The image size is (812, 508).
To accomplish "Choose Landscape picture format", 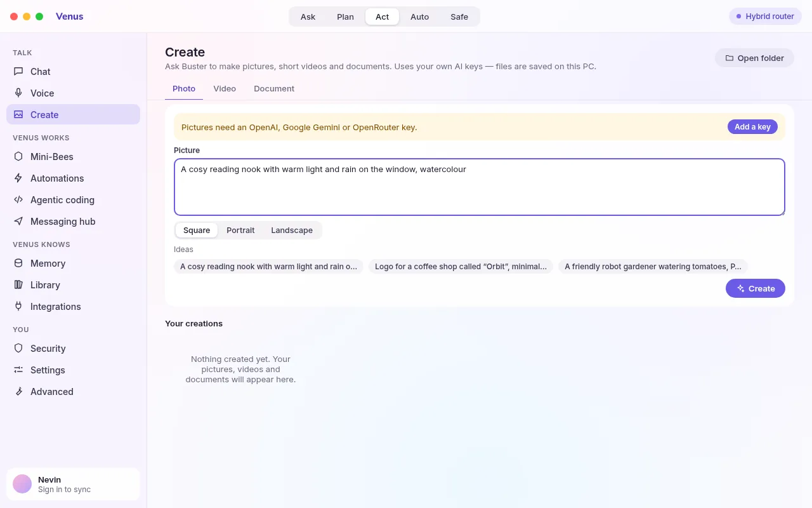I will click(x=292, y=231).
